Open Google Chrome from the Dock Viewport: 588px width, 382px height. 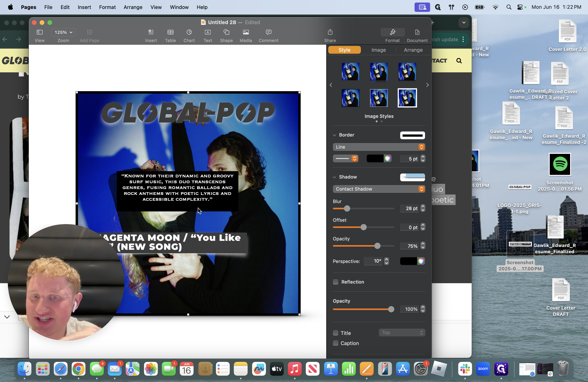pyautogui.click(x=79, y=369)
